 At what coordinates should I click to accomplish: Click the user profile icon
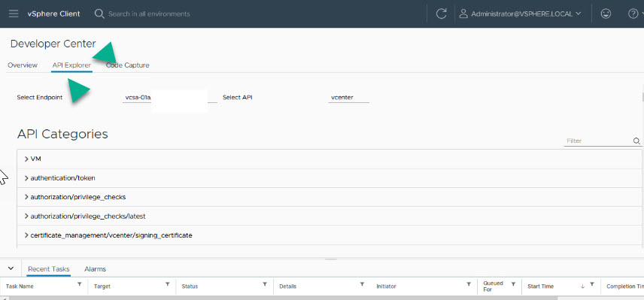(463, 14)
